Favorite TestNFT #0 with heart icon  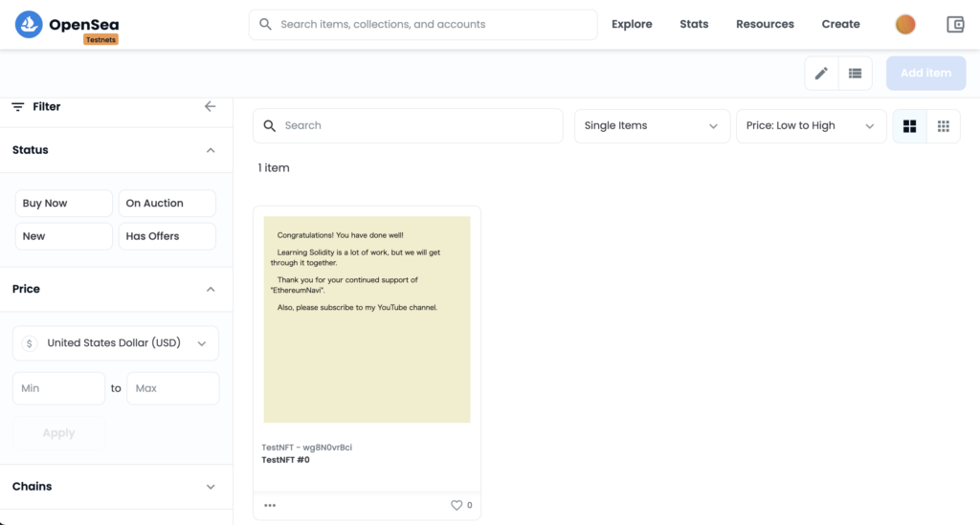pos(457,505)
